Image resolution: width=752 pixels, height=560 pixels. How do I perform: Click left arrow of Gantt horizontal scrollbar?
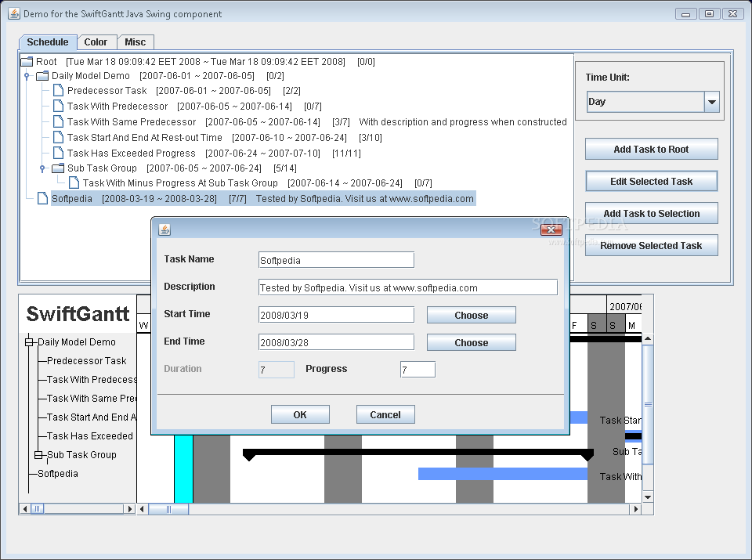(x=143, y=509)
